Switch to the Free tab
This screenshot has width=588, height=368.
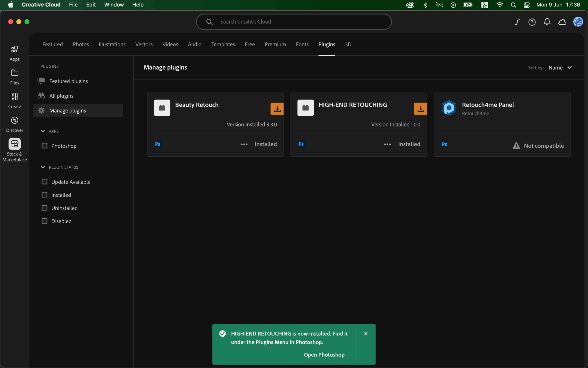pyautogui.click(x=250, y=44)
